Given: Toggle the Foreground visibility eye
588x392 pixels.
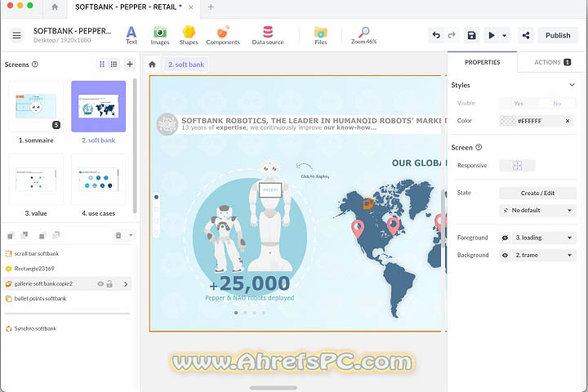Looking at the screenshot, I should point(506,238).
